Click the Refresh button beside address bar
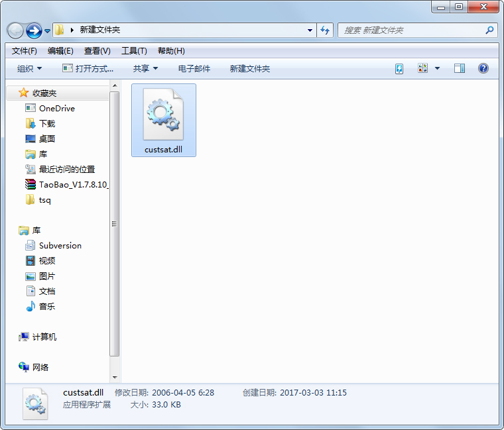Screen dimensions: 504x430 325,30
